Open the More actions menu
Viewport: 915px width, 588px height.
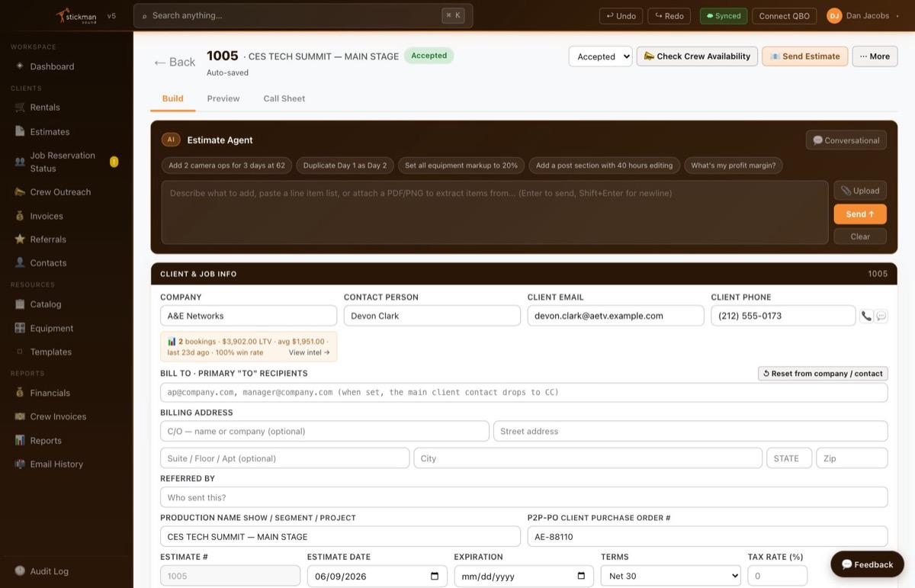coord(875,56)
